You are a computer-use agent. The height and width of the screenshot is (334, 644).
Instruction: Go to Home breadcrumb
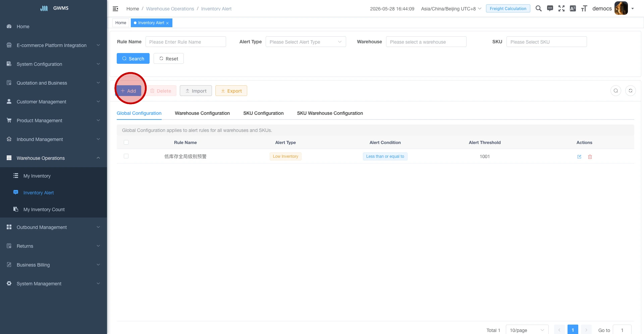132,9
